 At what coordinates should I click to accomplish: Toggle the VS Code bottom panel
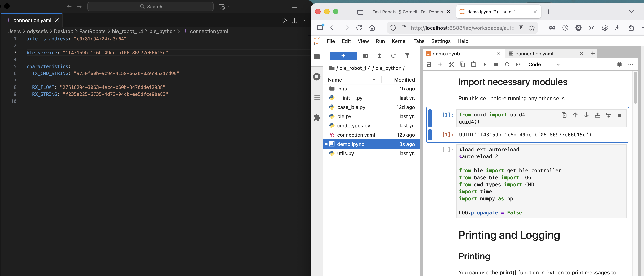pyautogui.click(x=294, y=7)
